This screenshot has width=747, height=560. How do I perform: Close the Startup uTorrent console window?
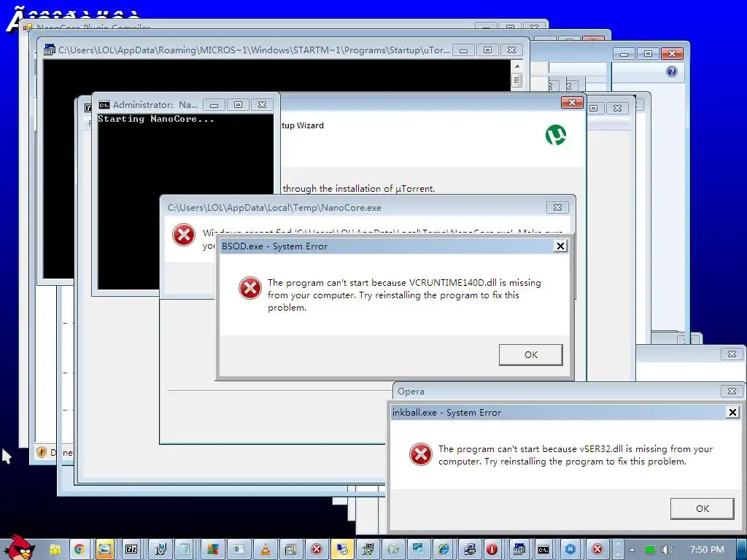click(511, 50)
